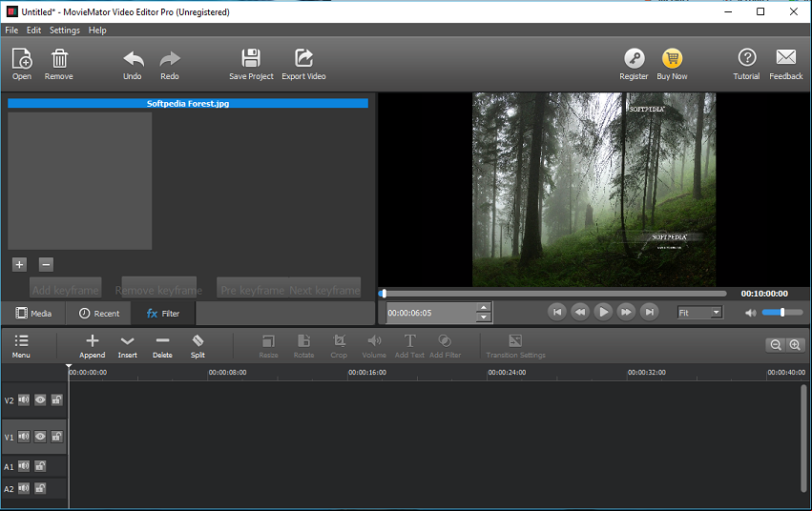Select the Rotate tool
Viewport: 812px width, 511px height.
304,346
